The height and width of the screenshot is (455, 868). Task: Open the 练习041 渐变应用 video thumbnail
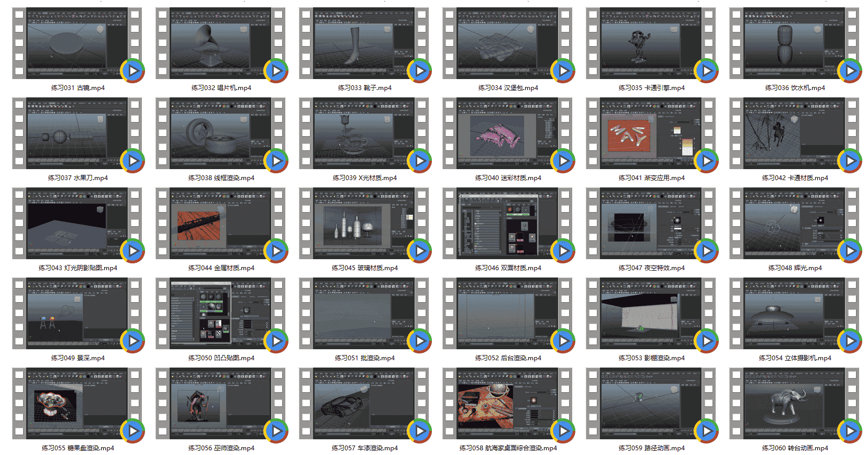[651, 134]
